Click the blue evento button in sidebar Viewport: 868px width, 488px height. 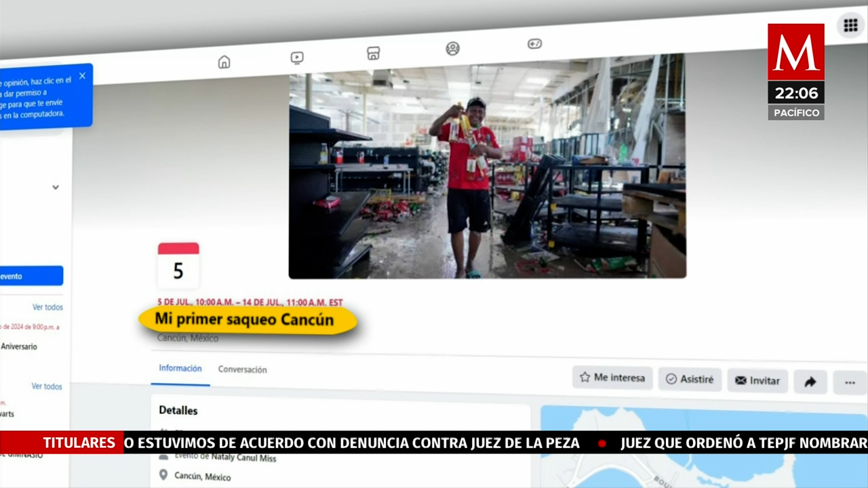pos(31,276)
